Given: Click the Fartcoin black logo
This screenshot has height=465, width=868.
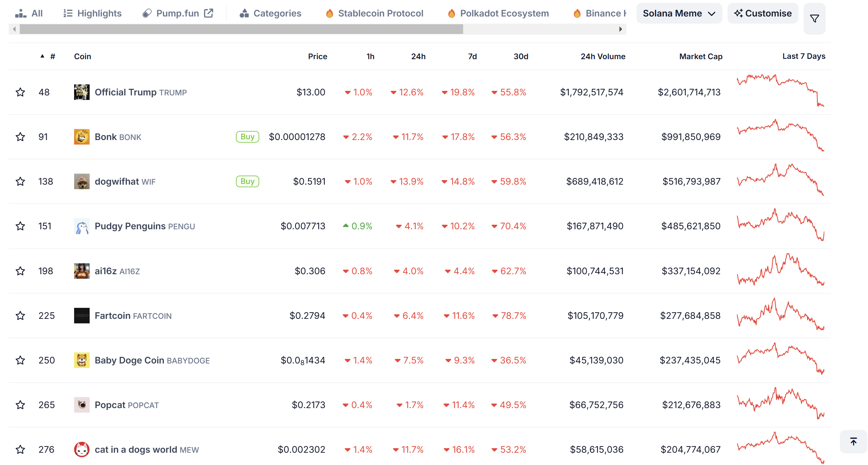Looking at the screenshot, I should coord(82,316).
